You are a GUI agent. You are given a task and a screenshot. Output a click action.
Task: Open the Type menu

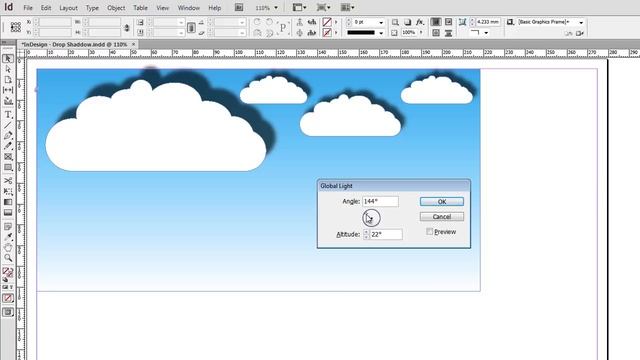pyautogui.click(x=92, y=8)
